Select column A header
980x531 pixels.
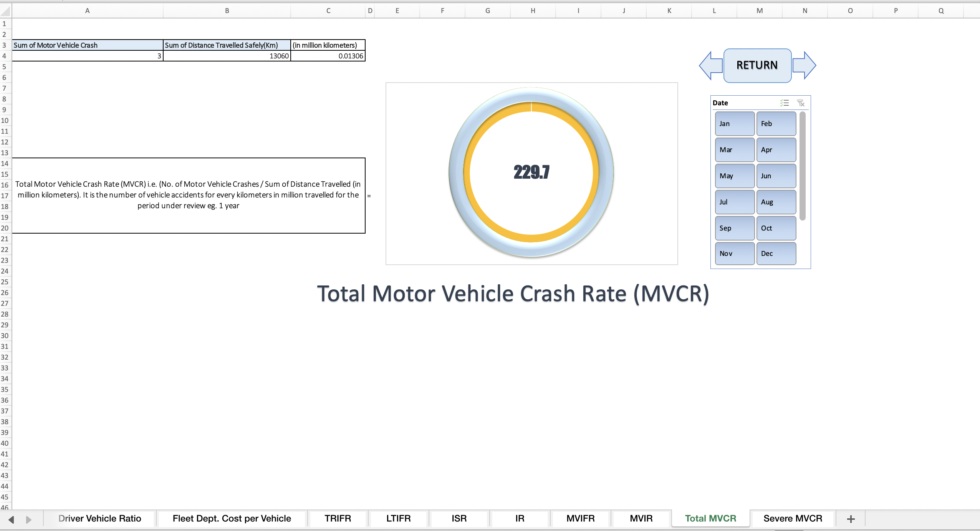[88, 11]
